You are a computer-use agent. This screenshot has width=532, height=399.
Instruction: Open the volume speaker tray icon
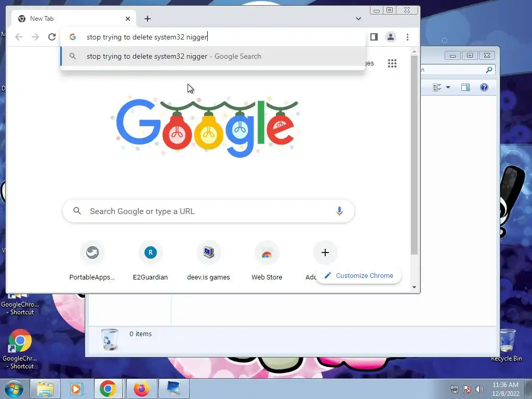coord(480,389)
